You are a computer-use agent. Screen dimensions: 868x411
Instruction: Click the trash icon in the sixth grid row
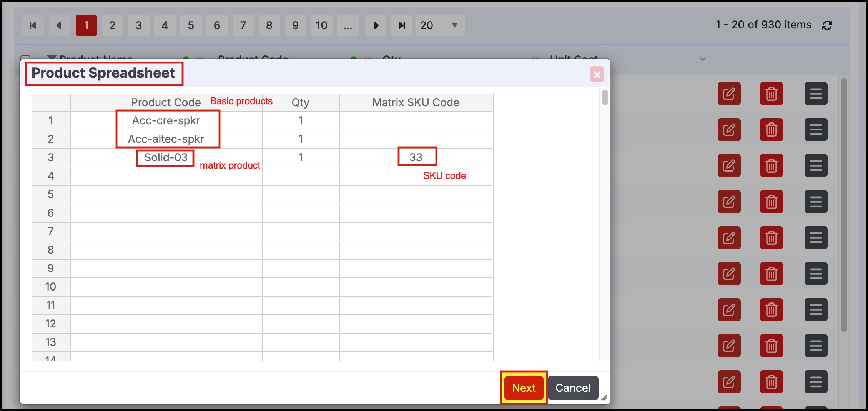point(772,274)
